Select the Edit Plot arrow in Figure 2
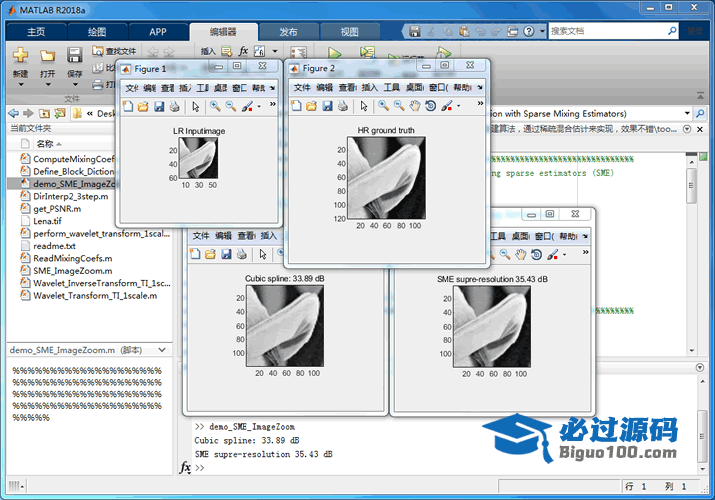This screenshot has width=715, height=500. [x=364, y=106]
